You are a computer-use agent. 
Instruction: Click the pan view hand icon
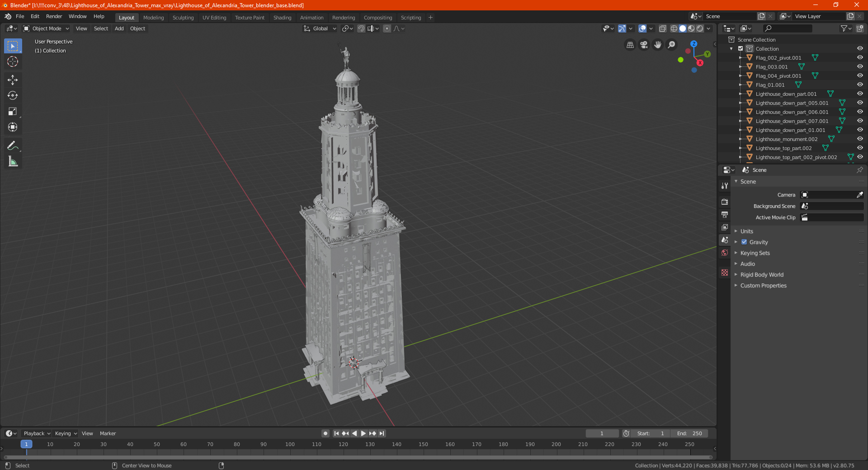pyautogui.click(x=658, y=45)
